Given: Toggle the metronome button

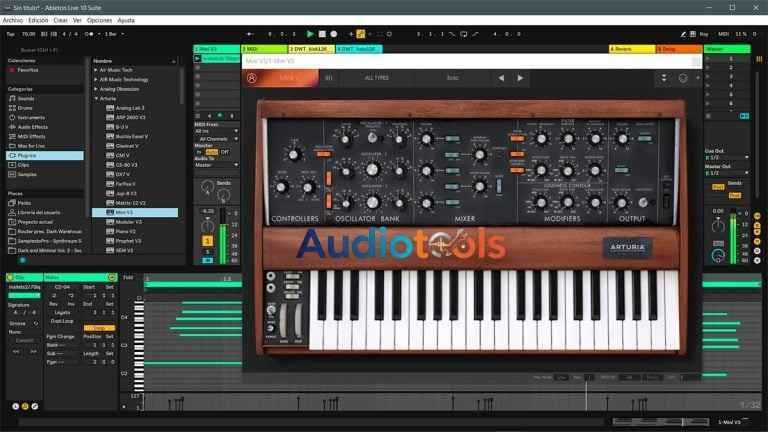Looking at the screenshot, I should (89, 34).
